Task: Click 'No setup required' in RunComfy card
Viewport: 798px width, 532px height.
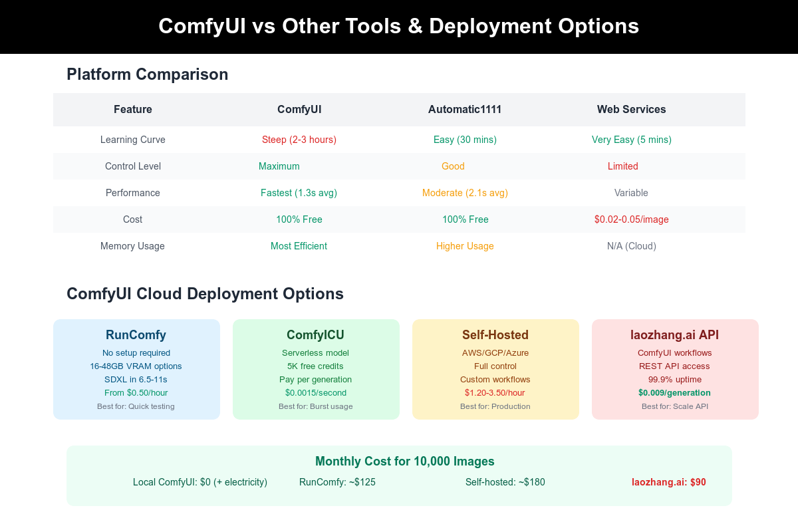Action: [136, 353]
